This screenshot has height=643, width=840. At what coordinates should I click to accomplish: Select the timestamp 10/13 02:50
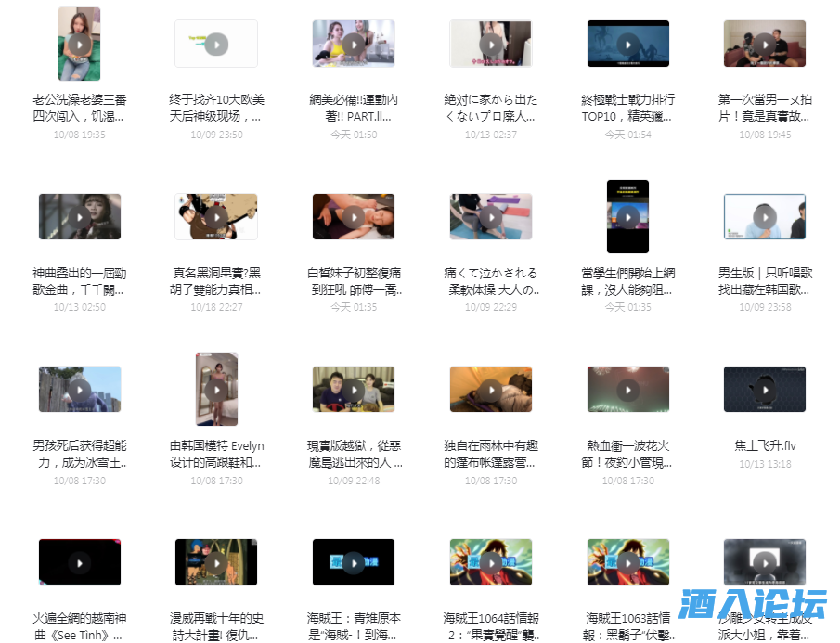[x=79, y=307]
